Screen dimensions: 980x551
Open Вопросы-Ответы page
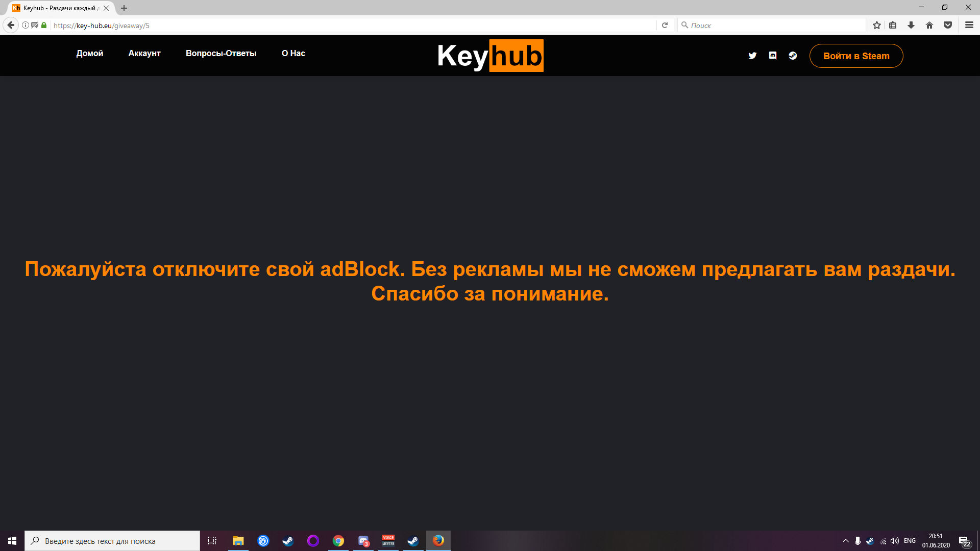pos(221,53)
